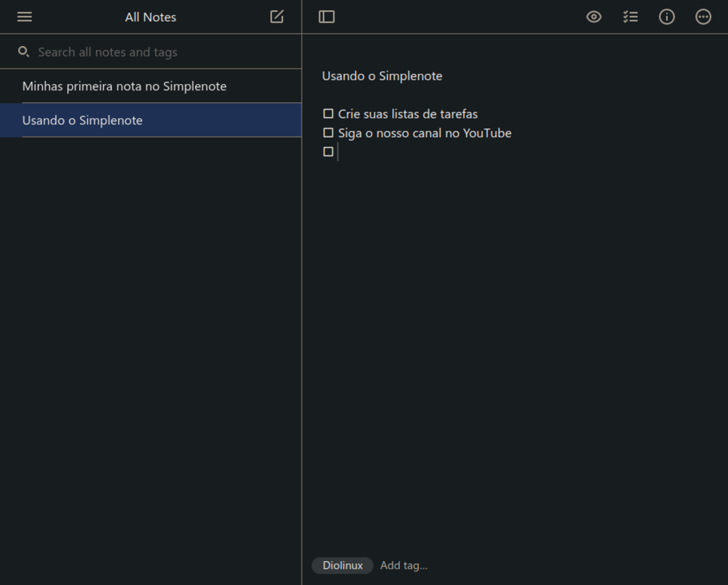This screenshot has height=585, width=728.
Task: Insert a checklist via toolbar icon
Action: [x=630, y=17]
